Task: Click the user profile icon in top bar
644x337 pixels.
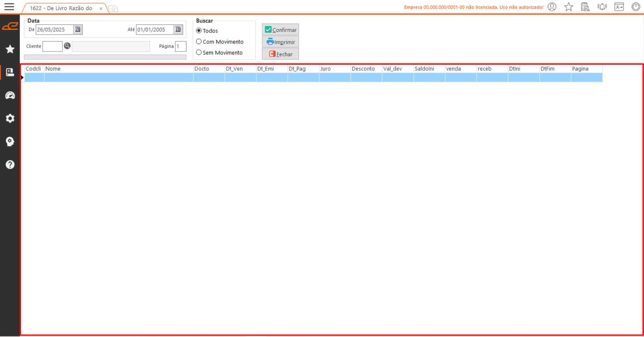Action: (552, 7)
